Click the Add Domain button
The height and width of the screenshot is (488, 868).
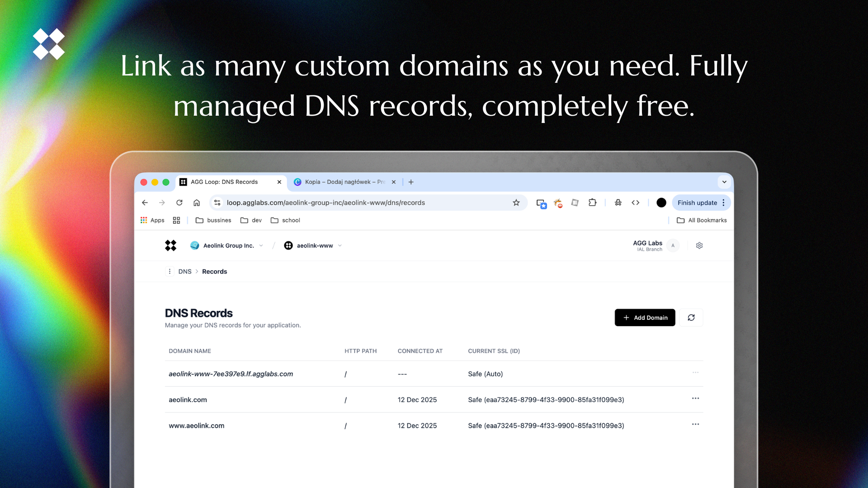645,318
